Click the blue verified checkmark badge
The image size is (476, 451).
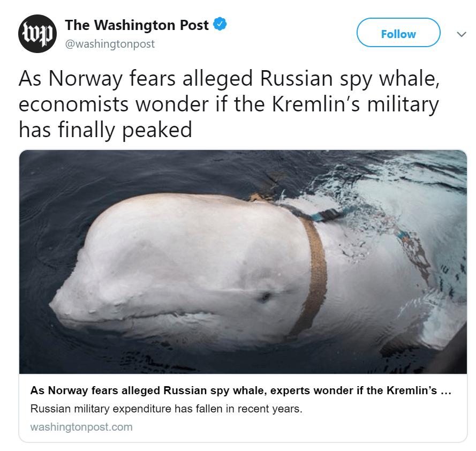tap(220, 24)
